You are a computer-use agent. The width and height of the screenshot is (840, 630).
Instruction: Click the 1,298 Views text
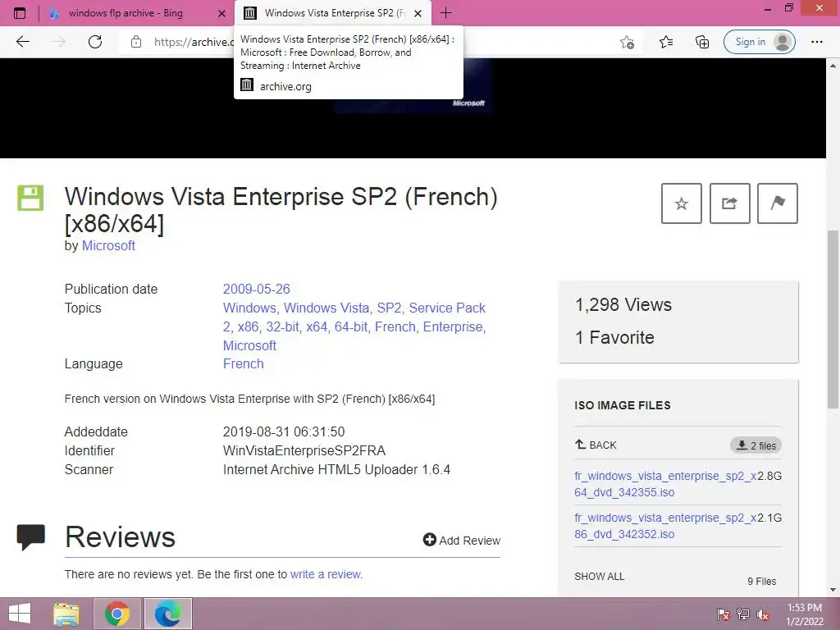[623, 305]
